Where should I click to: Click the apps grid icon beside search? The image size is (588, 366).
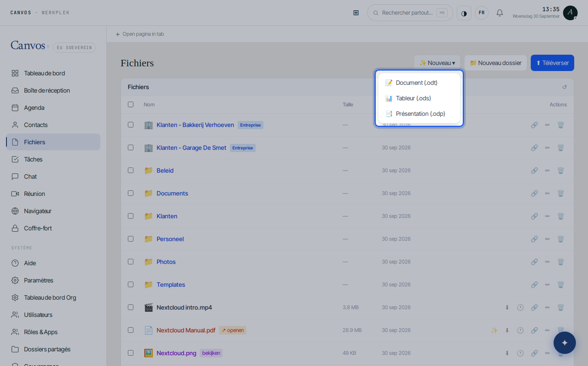click(356, 13)
